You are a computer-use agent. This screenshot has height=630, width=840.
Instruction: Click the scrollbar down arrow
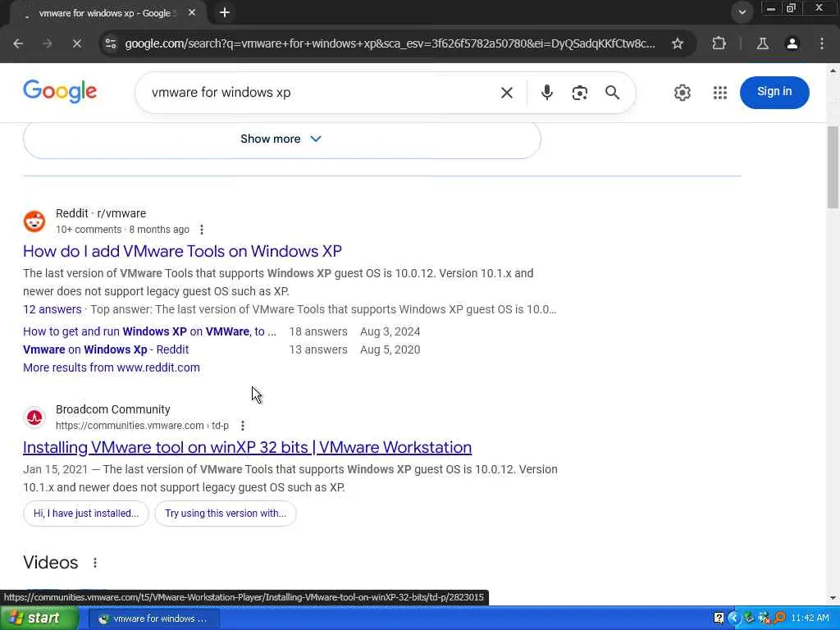click(833, 598)
